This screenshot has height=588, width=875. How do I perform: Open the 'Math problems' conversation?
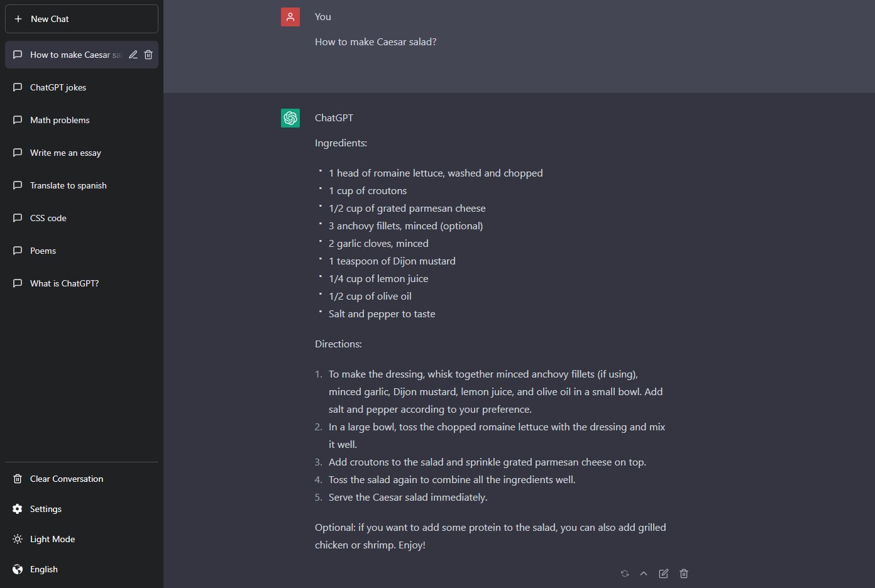point(59,120)
